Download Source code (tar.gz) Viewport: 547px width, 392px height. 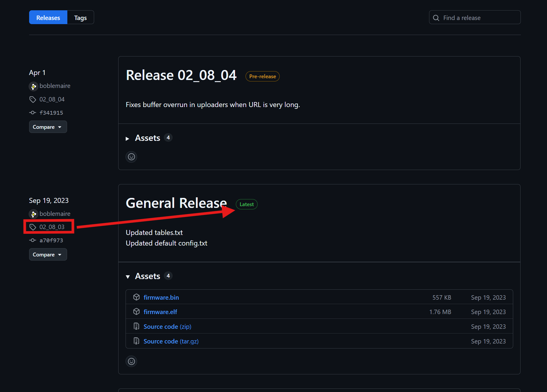[x=171, y=341]
